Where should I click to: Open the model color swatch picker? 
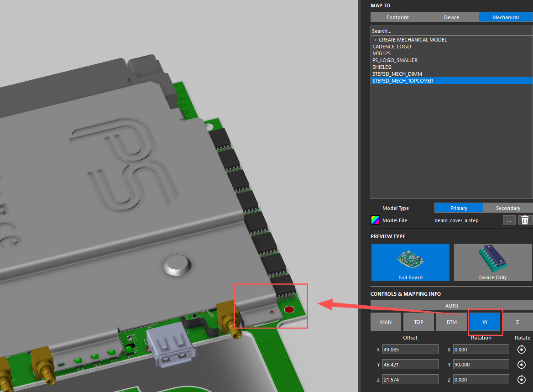click(375, 220)
